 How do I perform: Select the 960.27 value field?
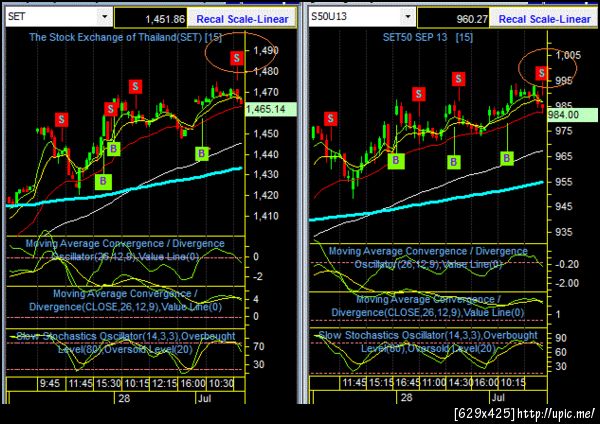453,18
